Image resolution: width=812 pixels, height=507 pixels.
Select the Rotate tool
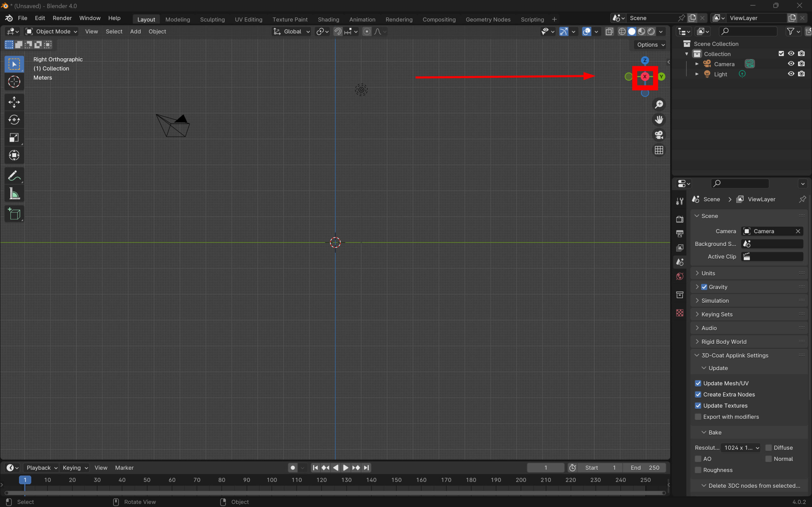point(14,120)
